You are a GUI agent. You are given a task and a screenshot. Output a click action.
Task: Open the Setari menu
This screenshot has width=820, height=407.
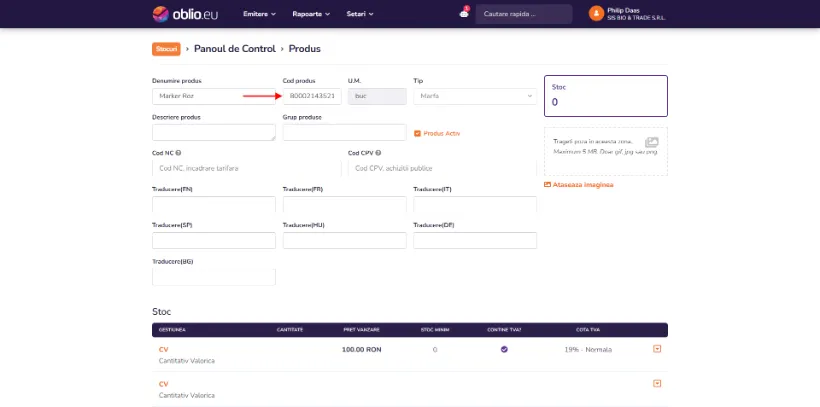point(360,14)
